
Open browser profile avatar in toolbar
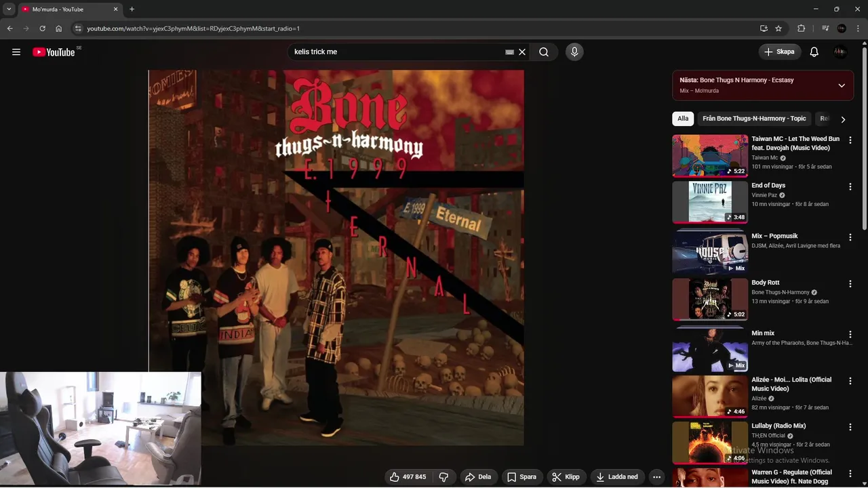click(x=842, y=28)
